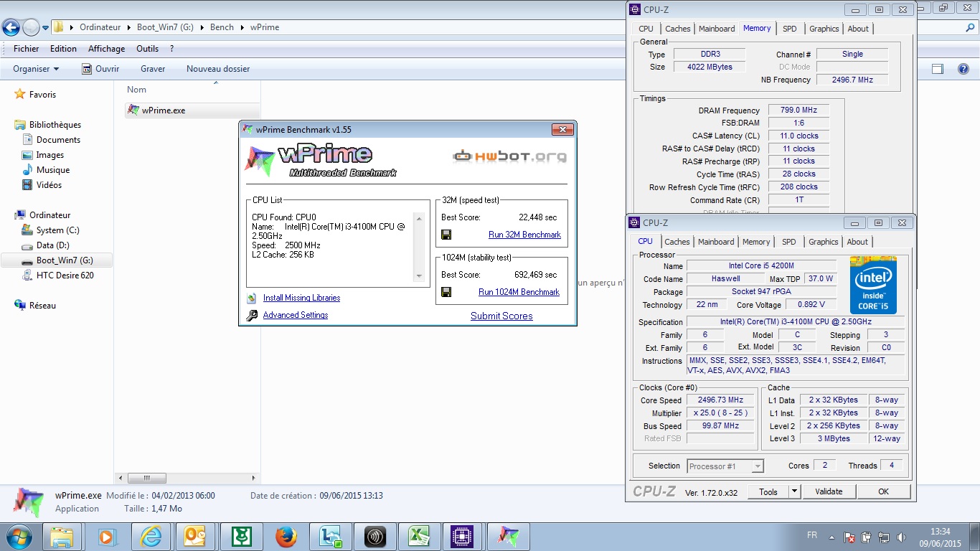
Task: Open the recent locations dropdown arrow
Action: coord(45,28)
